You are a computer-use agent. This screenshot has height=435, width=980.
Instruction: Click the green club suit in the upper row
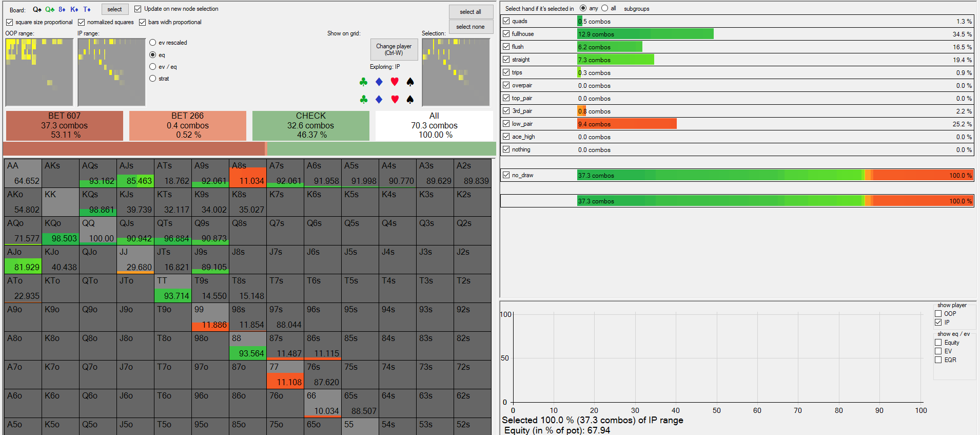click(363, 82)
